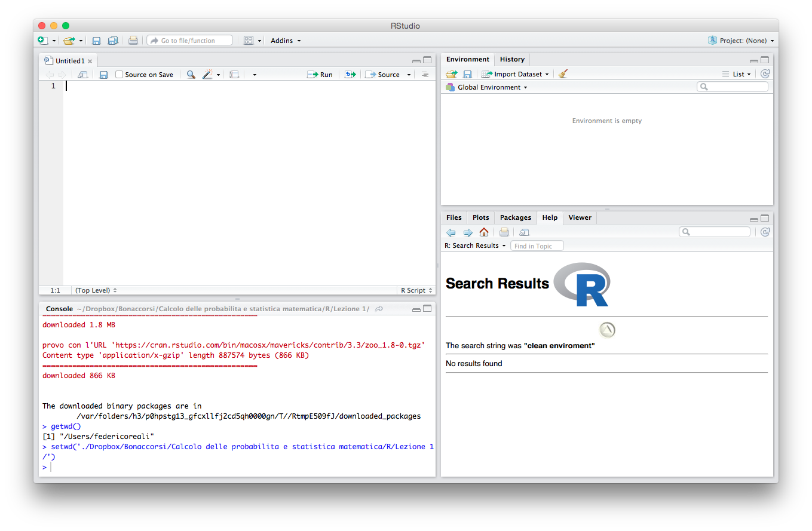Print the help topic
This screenshot has height=531, width=812.
[x=504, y=232]
